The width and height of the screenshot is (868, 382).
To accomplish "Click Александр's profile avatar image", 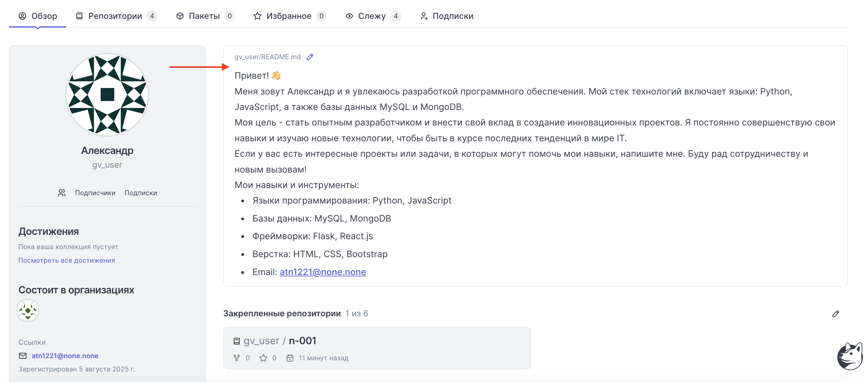I will (107, 95).
